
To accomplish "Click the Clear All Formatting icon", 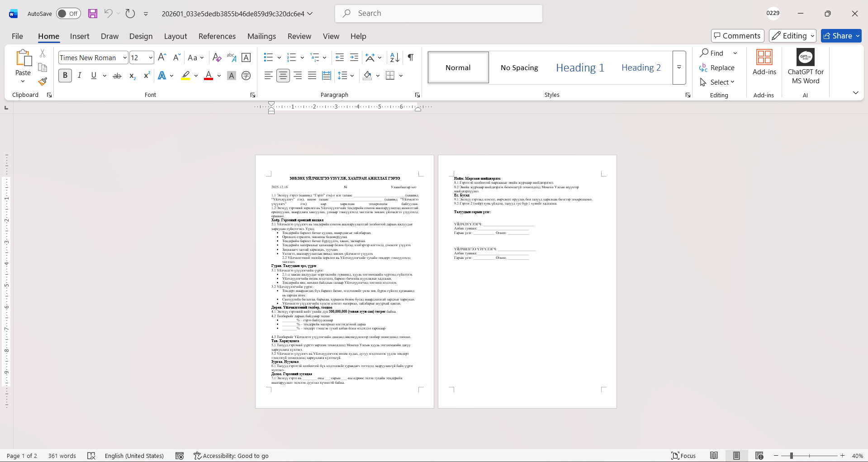I will (x=217, y=57).
